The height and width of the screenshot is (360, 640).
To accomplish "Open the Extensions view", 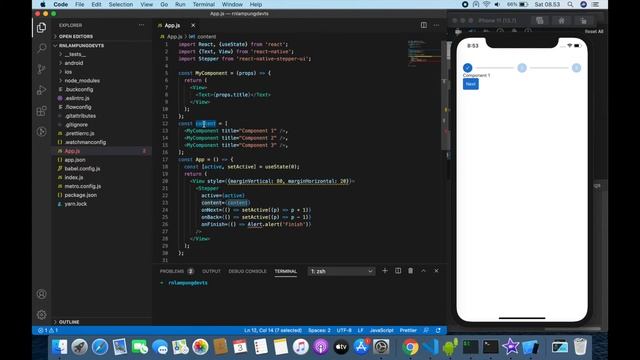I will pos(41,111).
